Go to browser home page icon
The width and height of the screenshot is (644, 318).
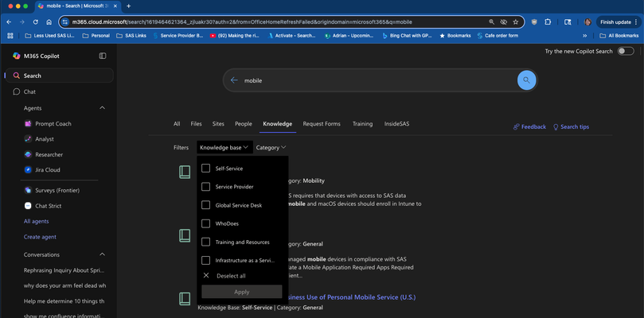[49, 22]
